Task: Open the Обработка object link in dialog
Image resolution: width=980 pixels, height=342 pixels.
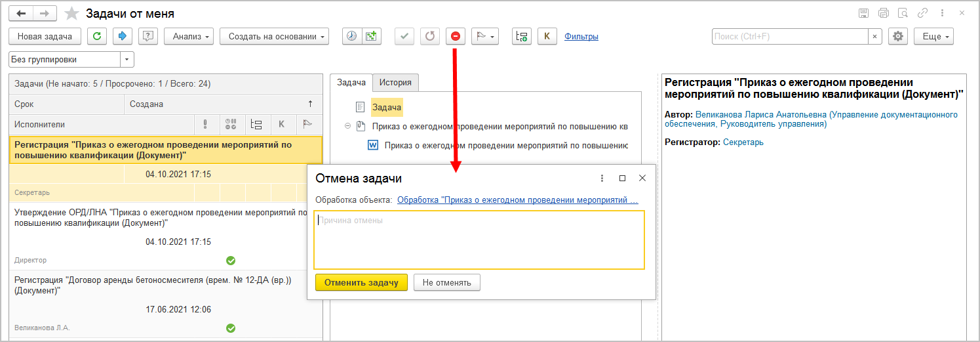Action: coord(518,200)
